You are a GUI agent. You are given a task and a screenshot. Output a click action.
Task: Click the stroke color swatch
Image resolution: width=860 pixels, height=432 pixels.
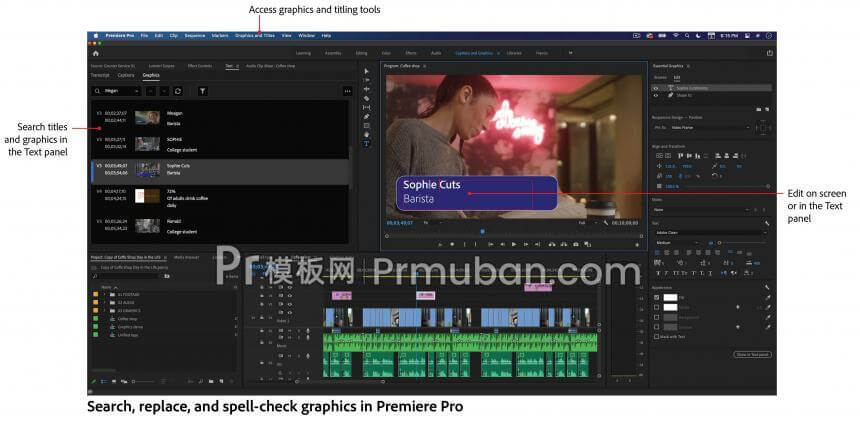(x=670, y=308)
